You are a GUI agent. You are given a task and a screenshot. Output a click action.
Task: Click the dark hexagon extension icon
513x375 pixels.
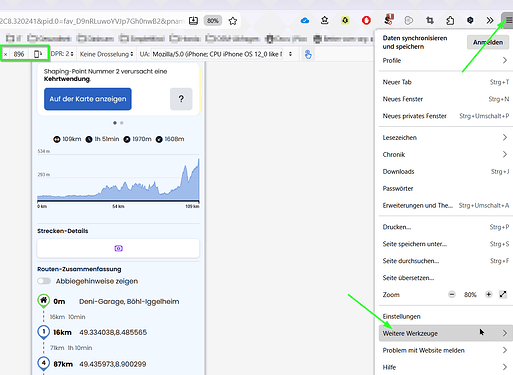point(470,21)
